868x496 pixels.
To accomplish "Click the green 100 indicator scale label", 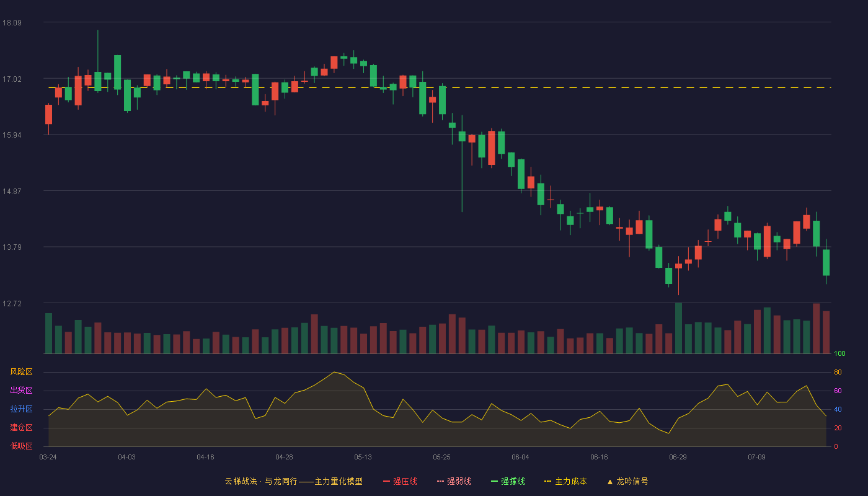I will tap(839, 354).
